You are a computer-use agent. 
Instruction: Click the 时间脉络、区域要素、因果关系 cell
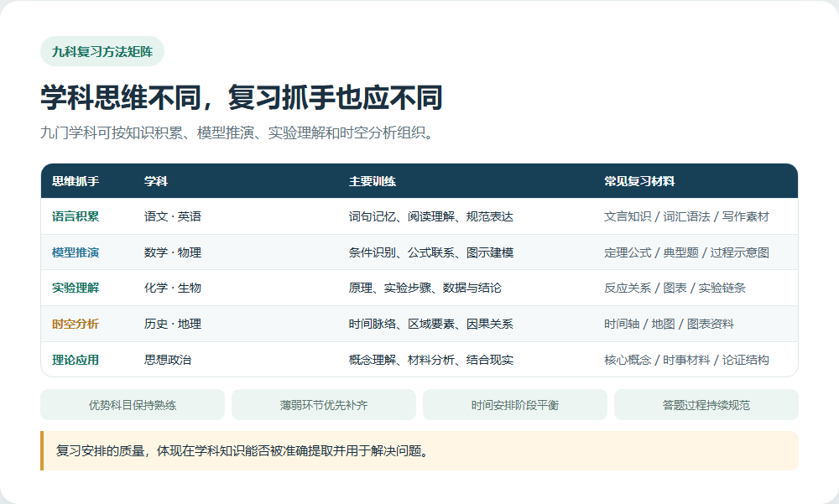point(431,324)
